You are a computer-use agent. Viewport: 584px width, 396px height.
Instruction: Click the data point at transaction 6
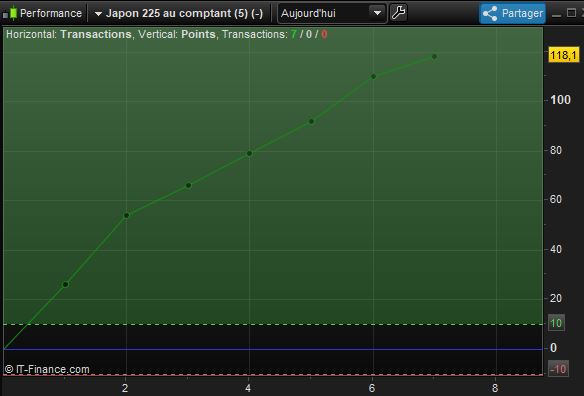374,76
